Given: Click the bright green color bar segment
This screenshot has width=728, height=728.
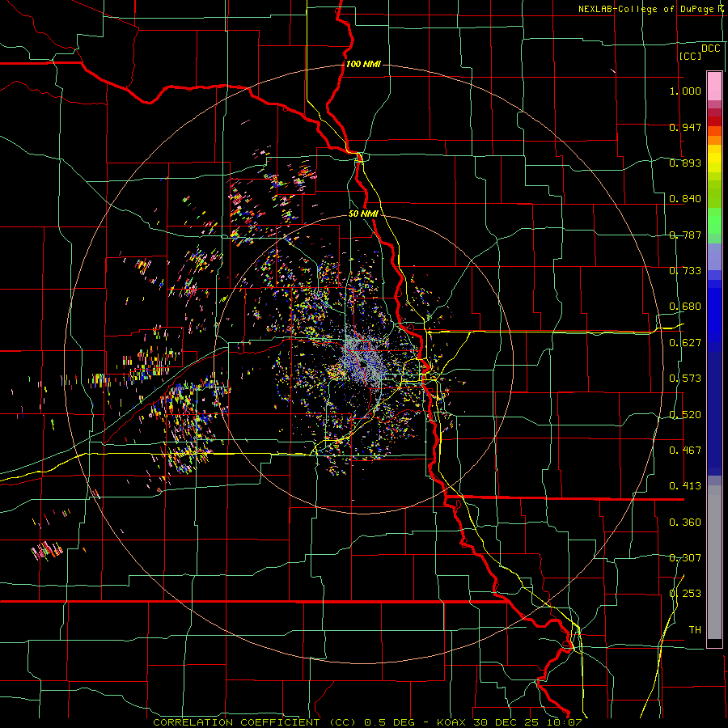Looking at the screenshot, I should [x=714, y=221].
